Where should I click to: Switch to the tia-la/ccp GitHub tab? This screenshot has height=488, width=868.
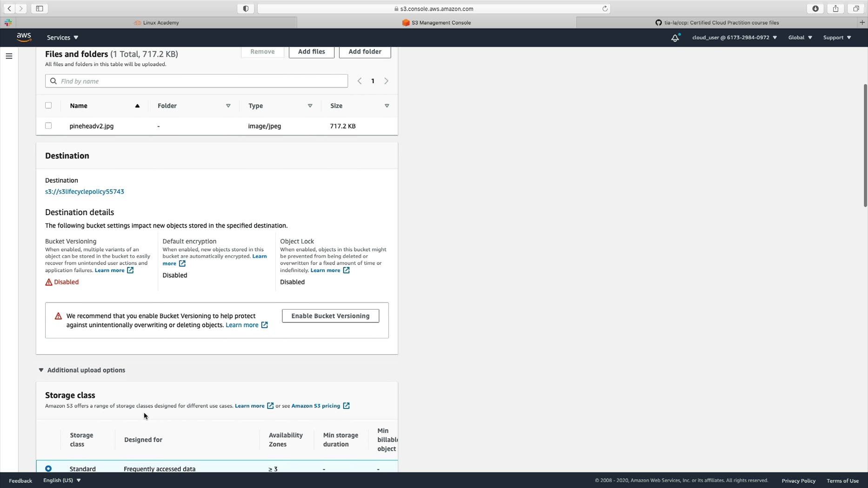click(x=717, y=22)
